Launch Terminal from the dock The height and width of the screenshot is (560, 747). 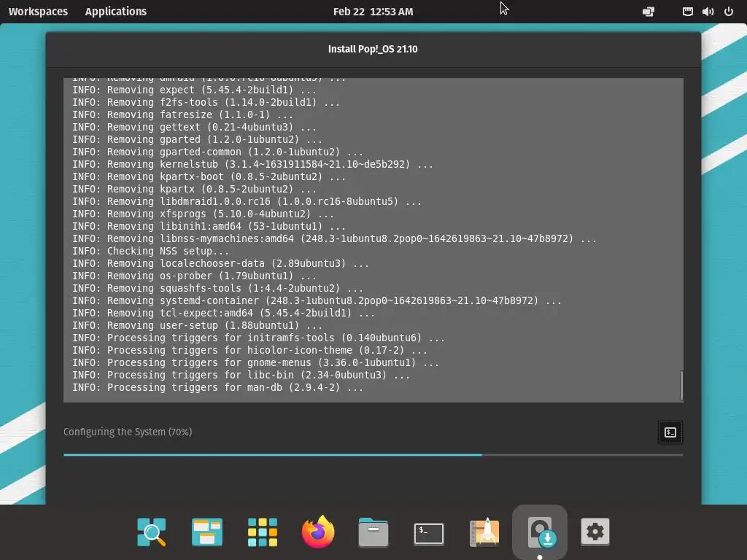[429, 533]
